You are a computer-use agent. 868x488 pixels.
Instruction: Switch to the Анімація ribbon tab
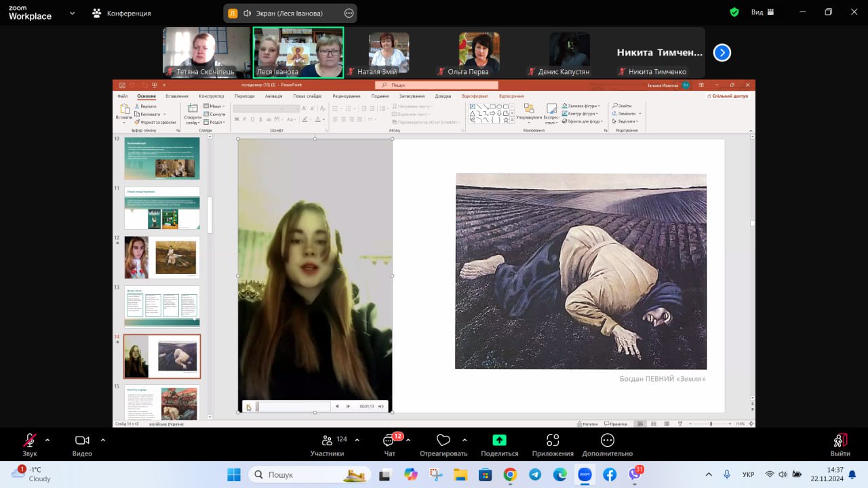(x=274, y=96)
